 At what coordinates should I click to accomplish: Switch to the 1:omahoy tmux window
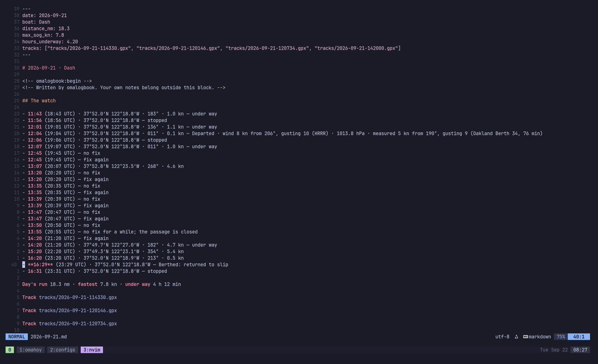pos(31,350)
